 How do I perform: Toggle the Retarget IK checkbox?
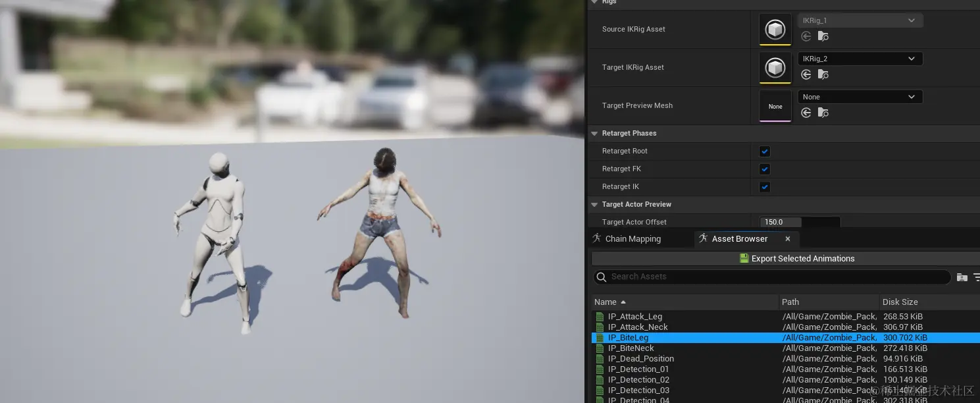click(x=764, y=186)
